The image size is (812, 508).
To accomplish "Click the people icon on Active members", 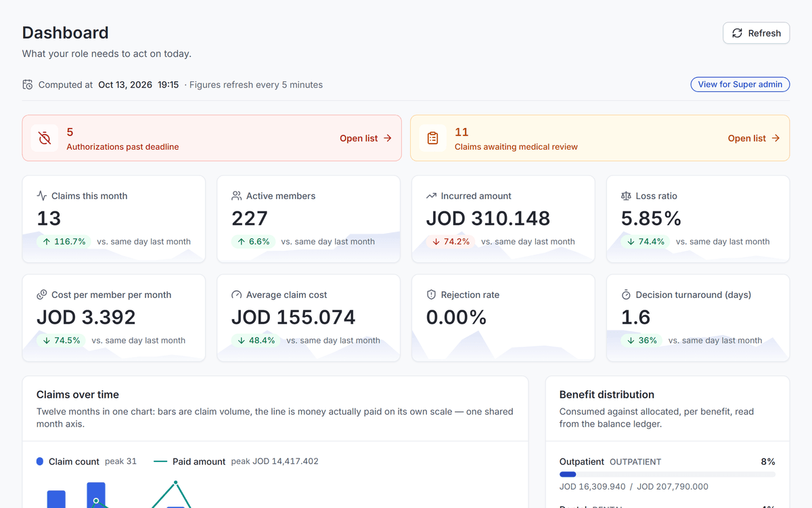I will click(237, 196).
